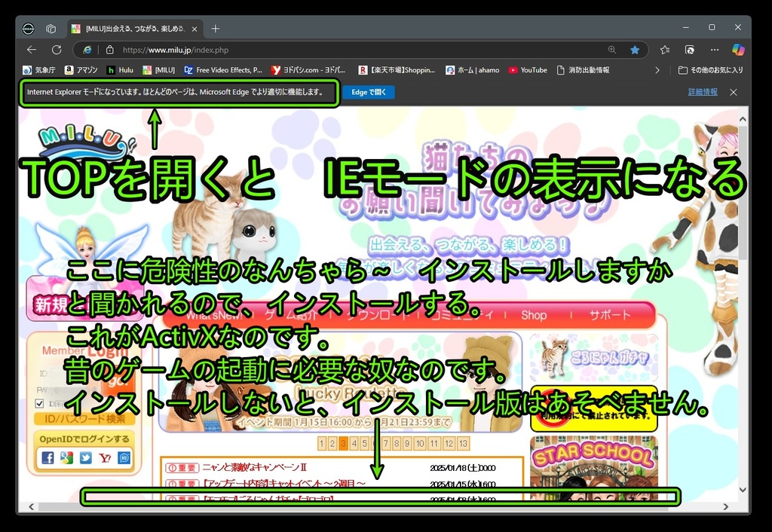Toggle the ID保存 checkbox
The image size is (772, 532).
pyautogui.click(x=39, y=404)
